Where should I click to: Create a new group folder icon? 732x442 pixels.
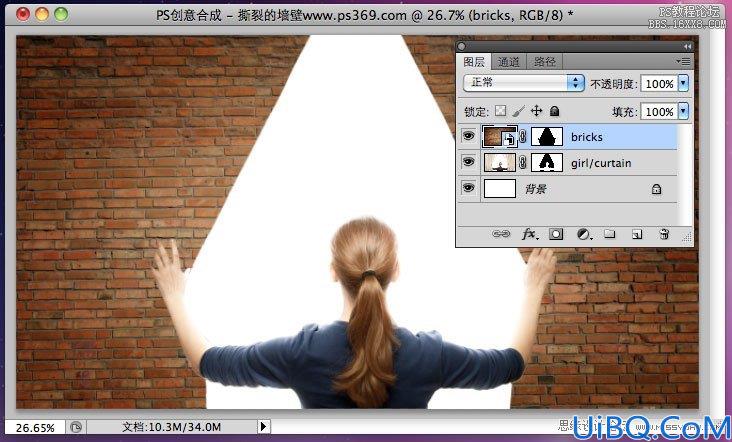(x=610, y=233)
